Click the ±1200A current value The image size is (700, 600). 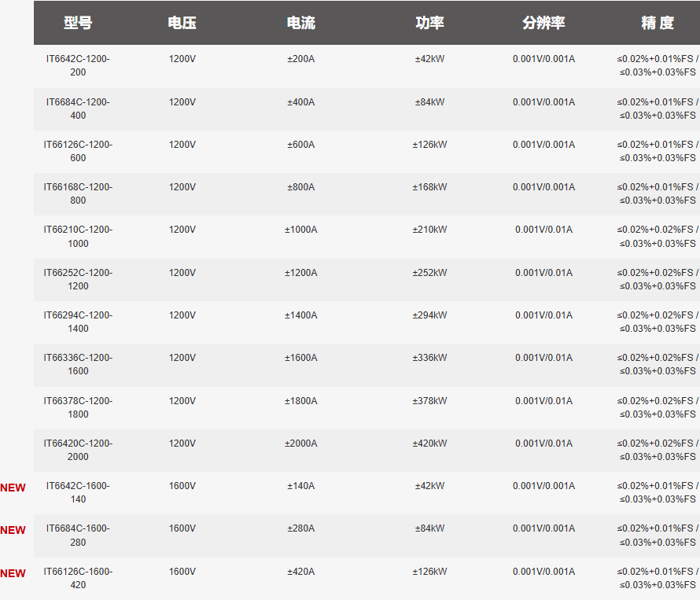point(301,273)
